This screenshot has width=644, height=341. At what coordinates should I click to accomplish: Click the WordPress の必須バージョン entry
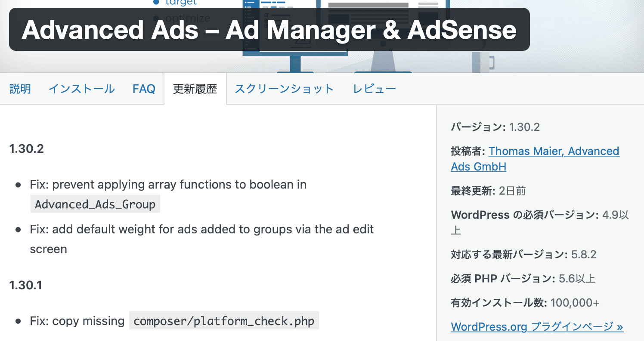coord(540,223)
